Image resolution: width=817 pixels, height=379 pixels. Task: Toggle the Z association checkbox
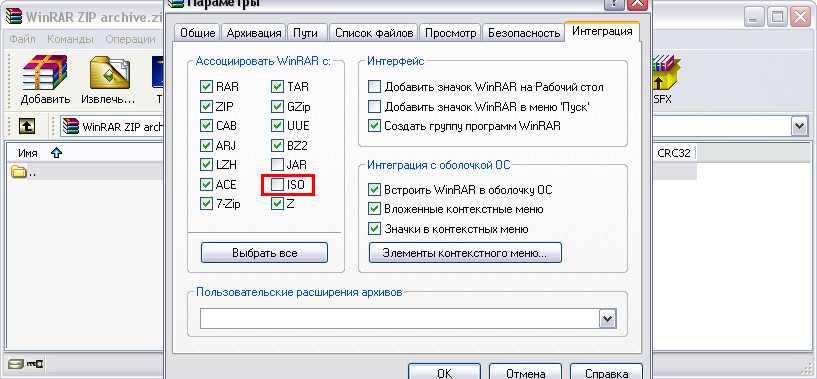(278, 204)
